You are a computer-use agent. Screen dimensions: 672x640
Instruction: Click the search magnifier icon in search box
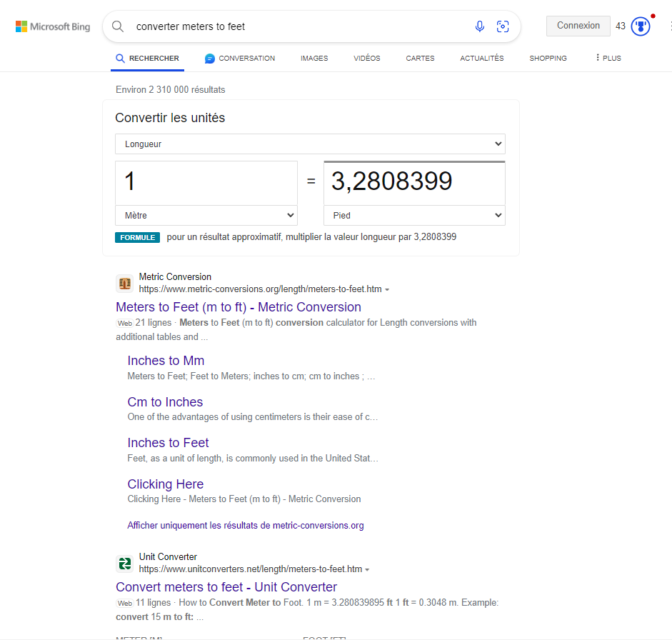(118, 26)
